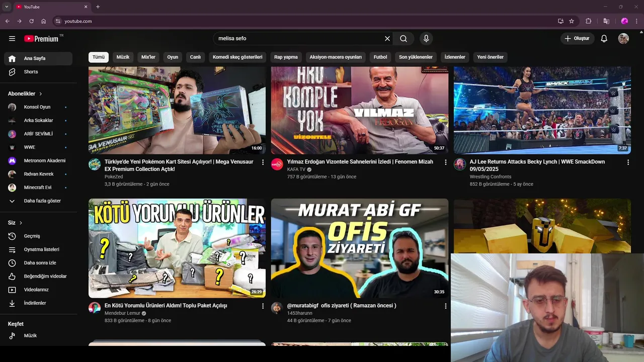
Task: Click the magnifier search button
Action: point(404,39)
